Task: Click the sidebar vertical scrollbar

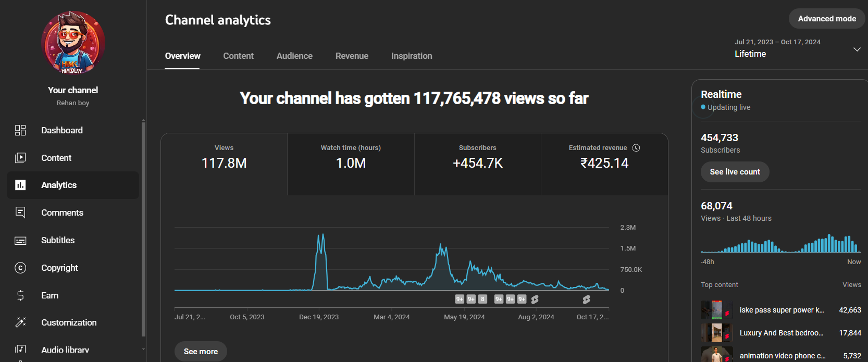Action: (x=143, y=229)
